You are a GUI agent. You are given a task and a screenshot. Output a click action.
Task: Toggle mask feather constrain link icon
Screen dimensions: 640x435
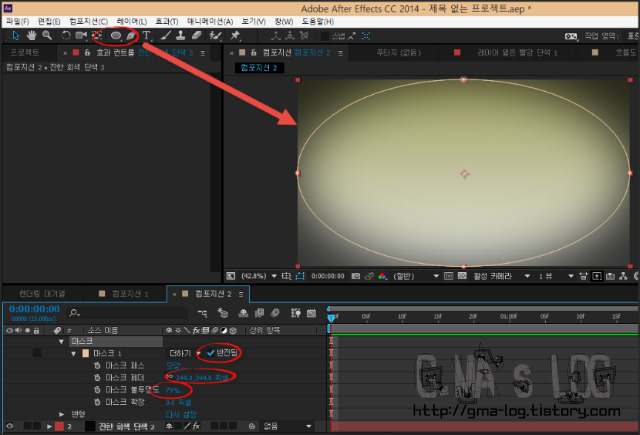pos(169,377)
